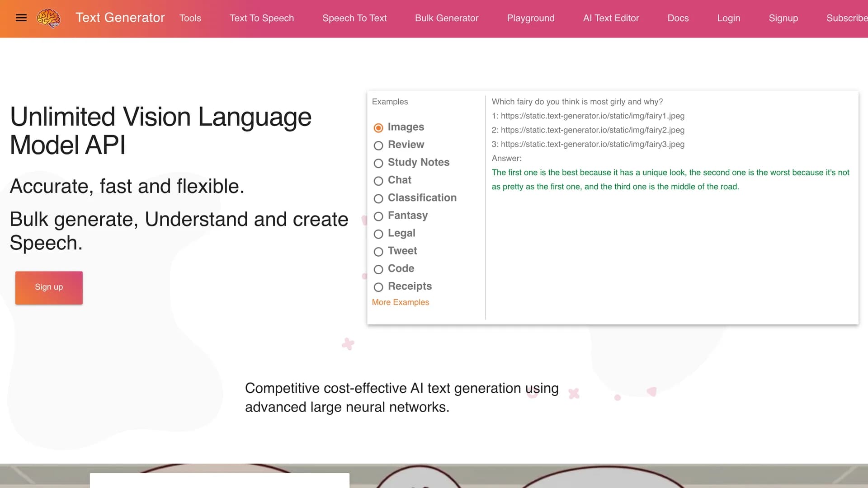This screenshot has width=868, height=488.
Task: Open Speech To Text page
Action: point(354,18)
